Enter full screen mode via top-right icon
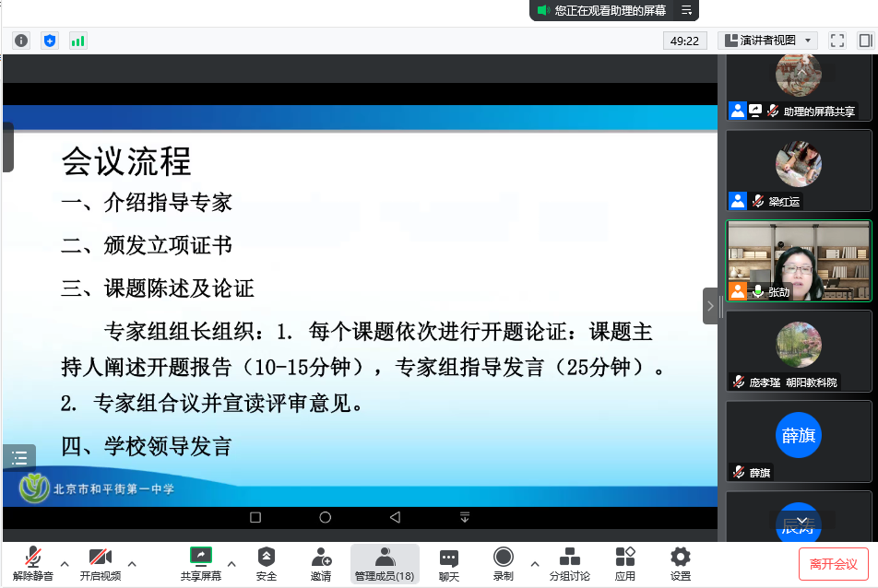This screenshot has height=588, width=878. click(x=837, y=41)
